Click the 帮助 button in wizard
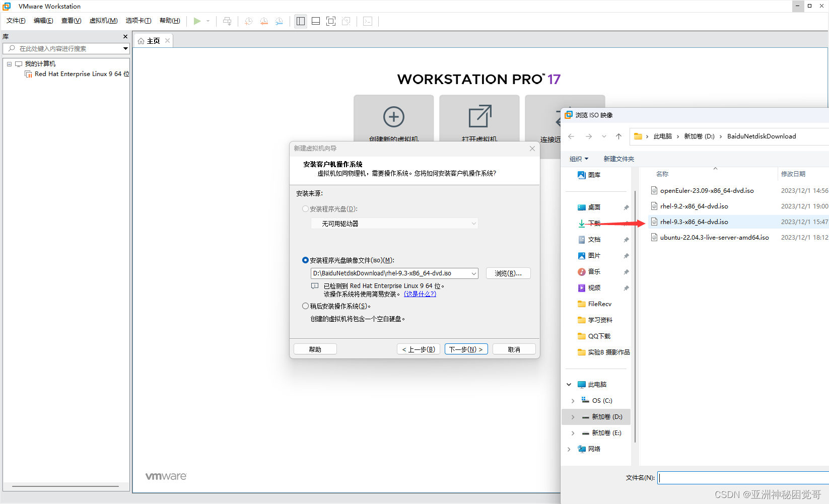 [315, 349]
